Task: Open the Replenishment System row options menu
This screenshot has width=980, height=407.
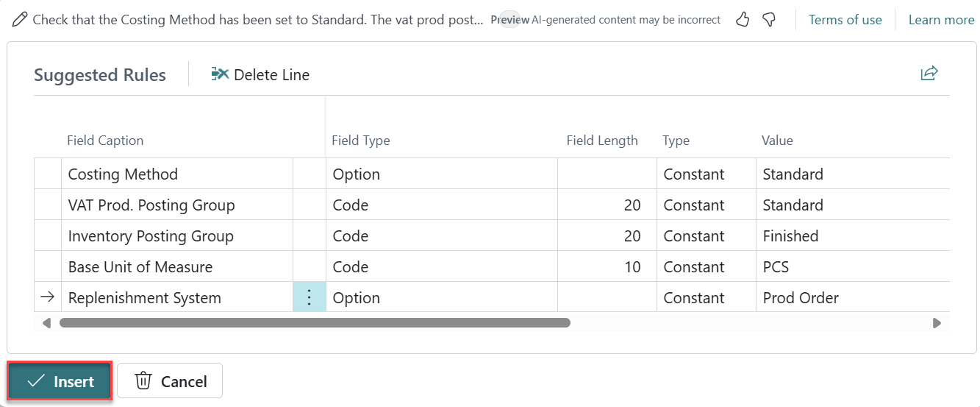Action: click(x=310, y=298)
